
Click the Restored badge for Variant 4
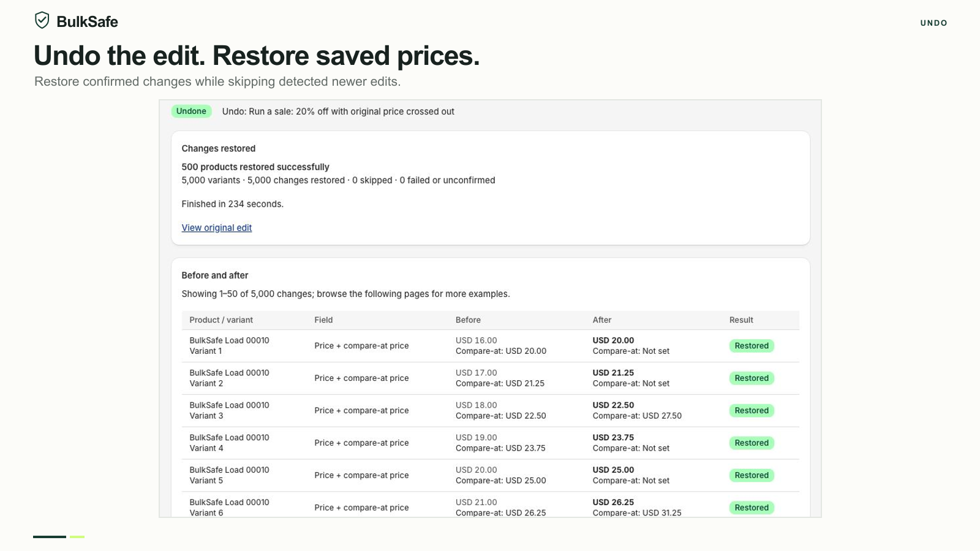(x=752, y=443)
